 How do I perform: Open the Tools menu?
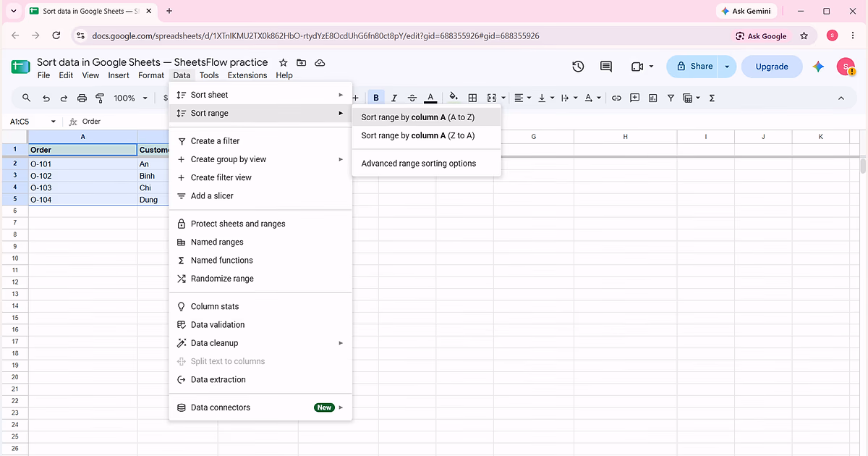coord(209,75)
